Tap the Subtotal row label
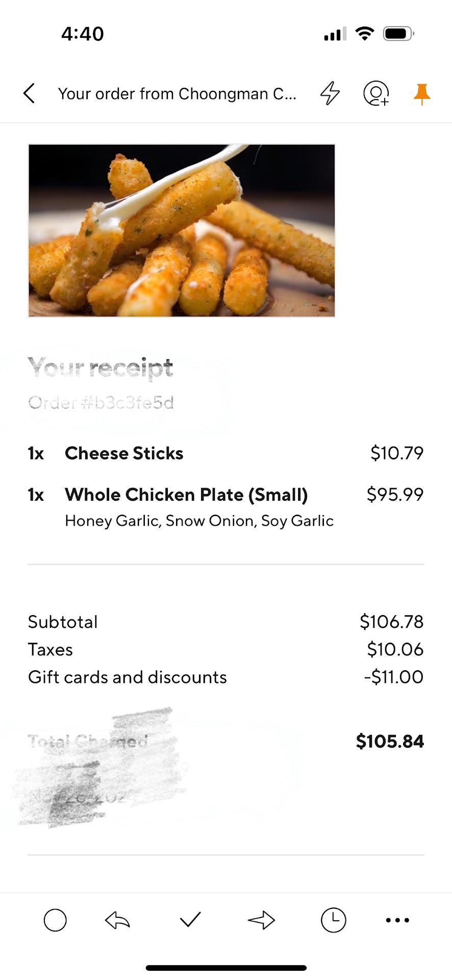 (x=63, y=622)
